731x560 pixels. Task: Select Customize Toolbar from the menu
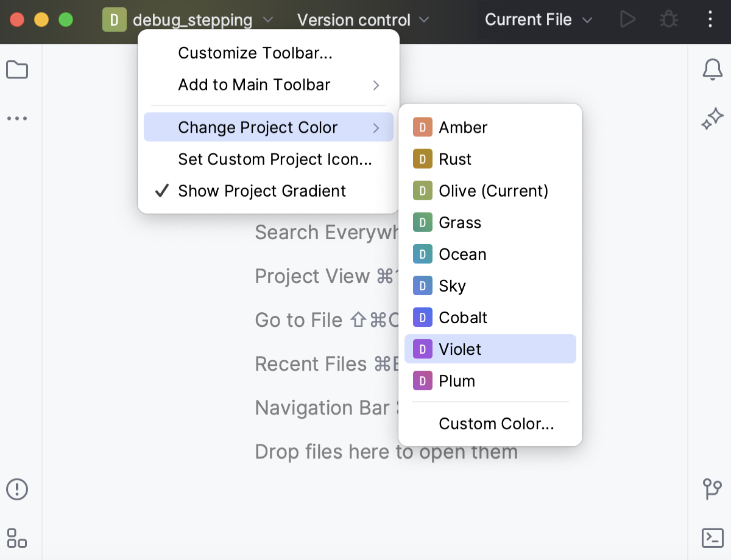pos(255,53)
